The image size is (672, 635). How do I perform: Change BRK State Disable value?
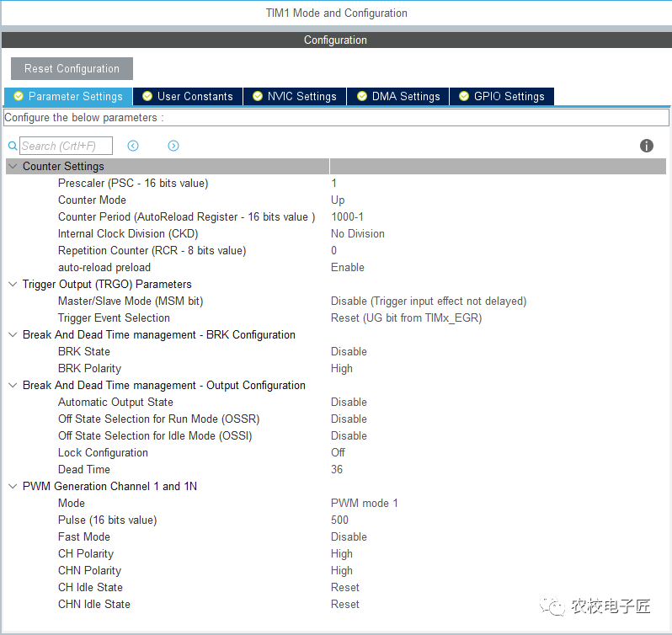click(349, 352)
